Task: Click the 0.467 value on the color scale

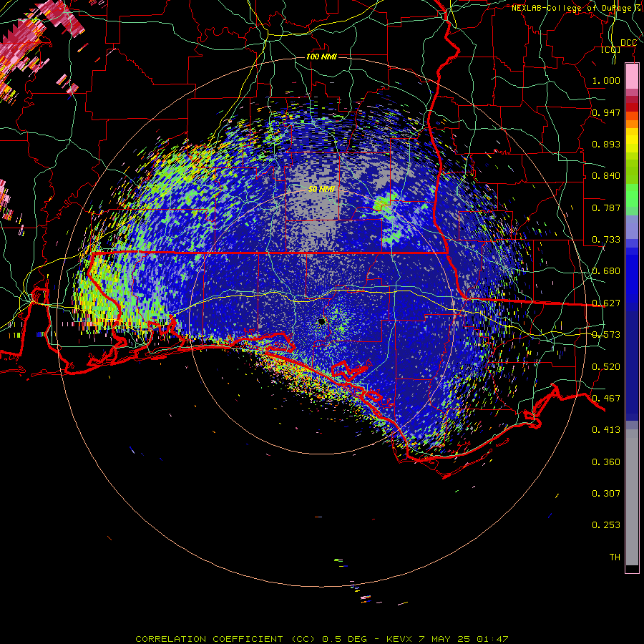Action: [x=606, y=399]
